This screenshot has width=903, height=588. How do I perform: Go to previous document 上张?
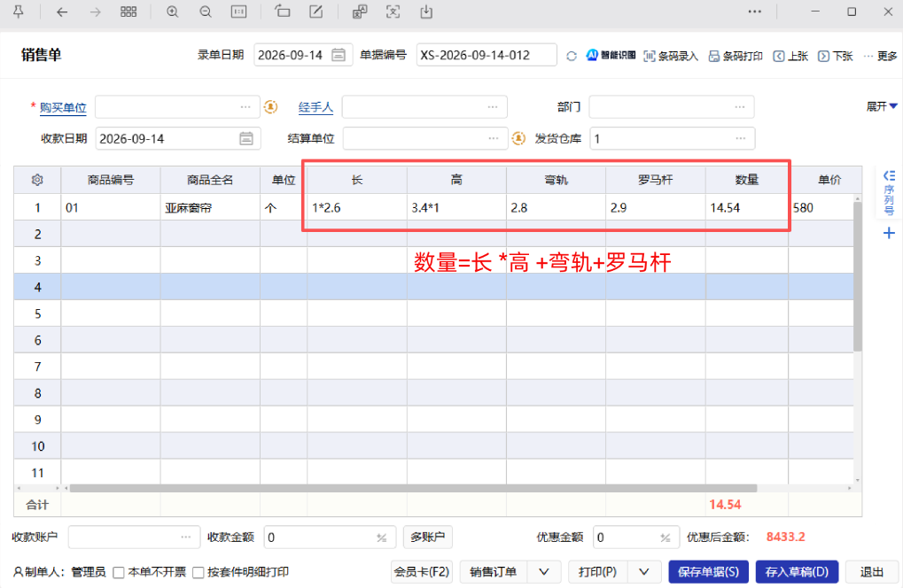tap(790, 56)
